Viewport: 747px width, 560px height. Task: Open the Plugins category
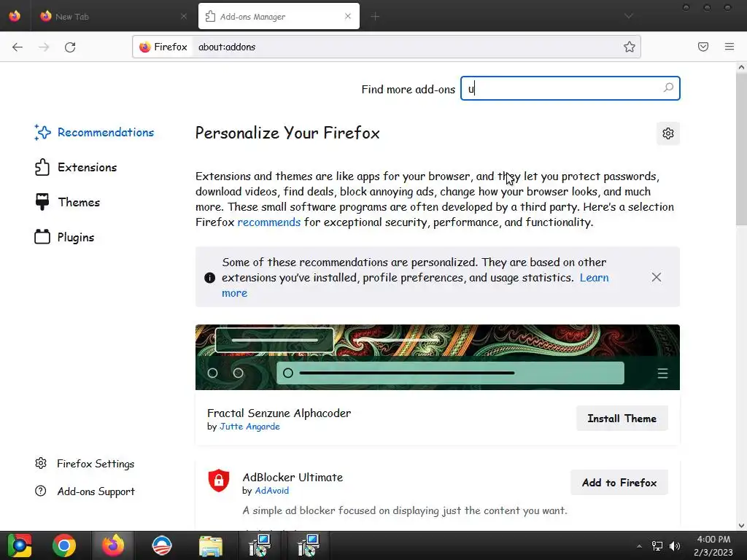pyautogui.click(x=64, y=237)
